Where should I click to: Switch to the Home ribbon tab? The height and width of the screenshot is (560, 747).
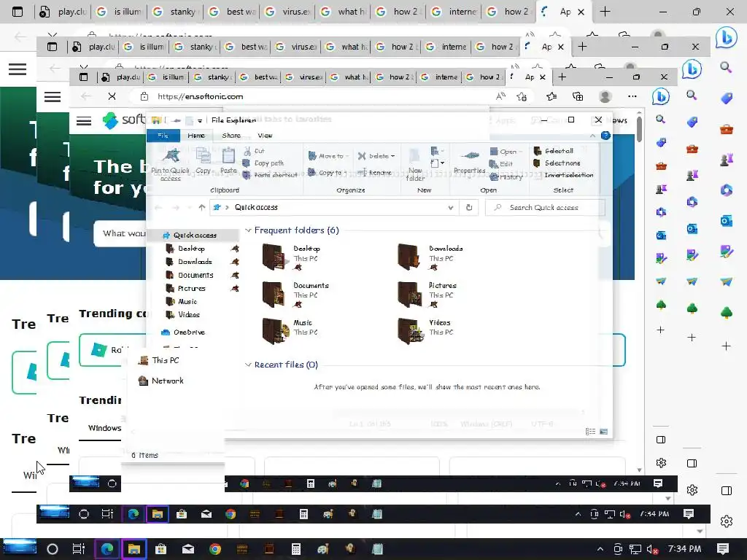196,135
